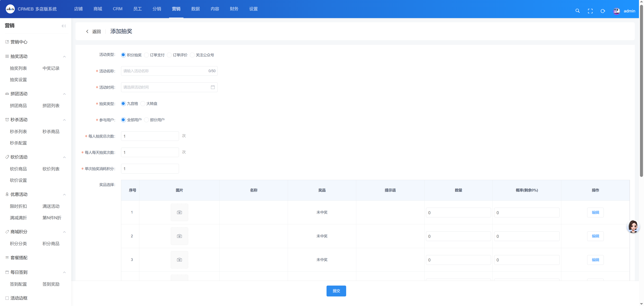Viewport: 644px width, 306px height.
Task: Click the 优惠活动 icon in sidebar
Action: (7, 194)
